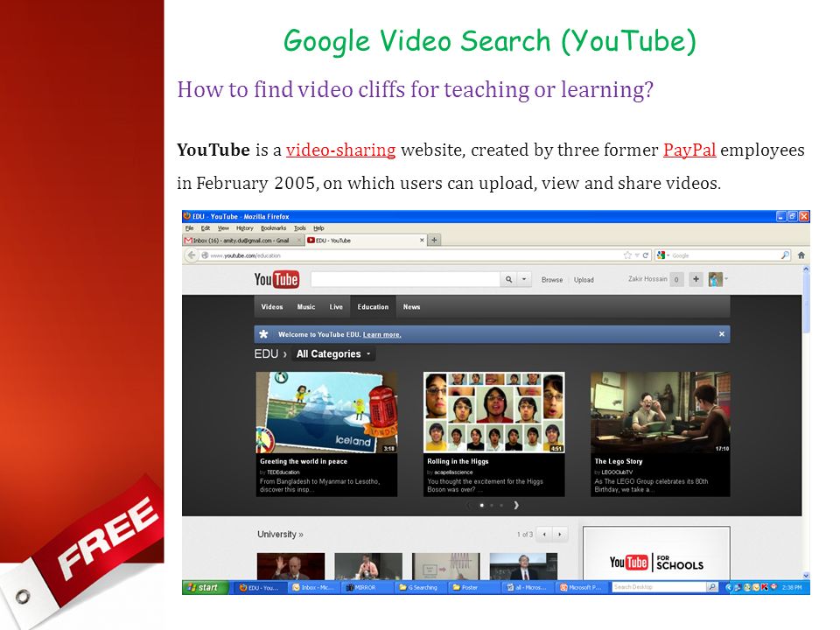Click the PayPal hyperlink in slide text
The width and height of the screenshot is (840, 630).
tap(689, 150)
